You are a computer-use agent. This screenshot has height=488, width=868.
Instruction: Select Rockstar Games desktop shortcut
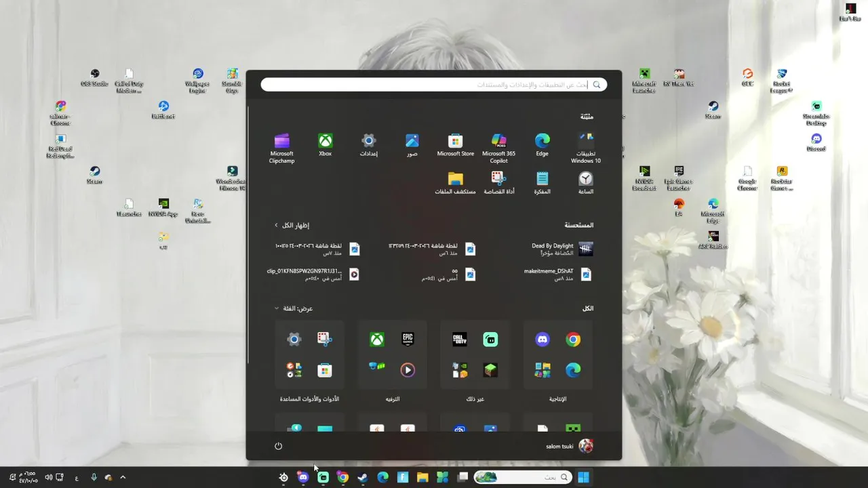point(782,178)
